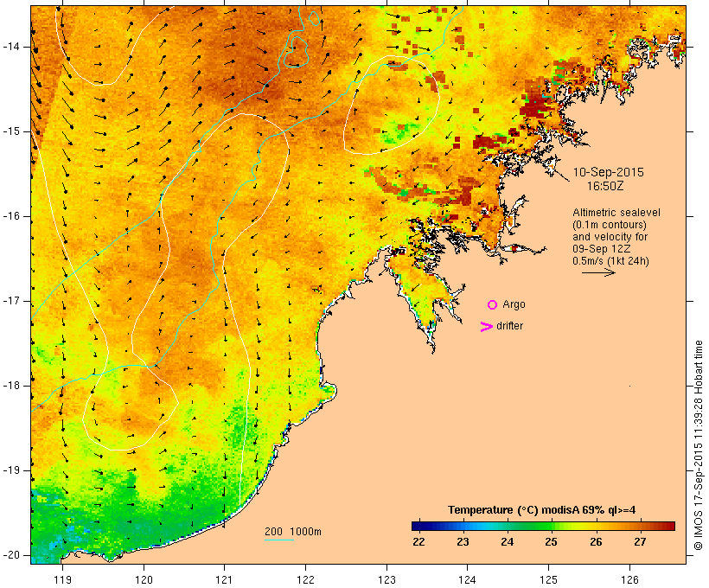Viewport: 709px width, 588px height.
Task: Click the 'and velocity for' caption line
Action: [610, 237]
